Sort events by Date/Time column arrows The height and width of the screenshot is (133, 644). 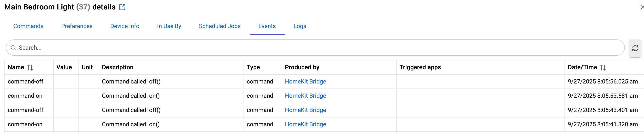pyautogui.click(x=603, y=67)
